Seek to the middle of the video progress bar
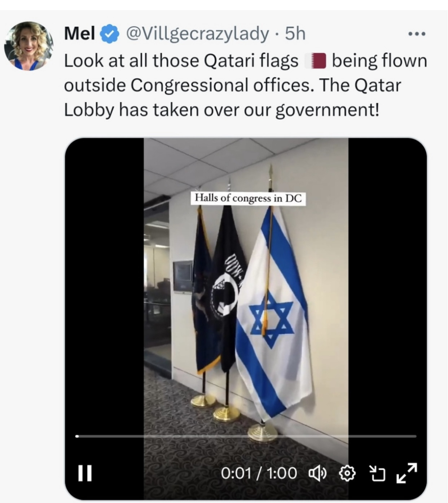448x503 pixels. click(x=246, y=436)
